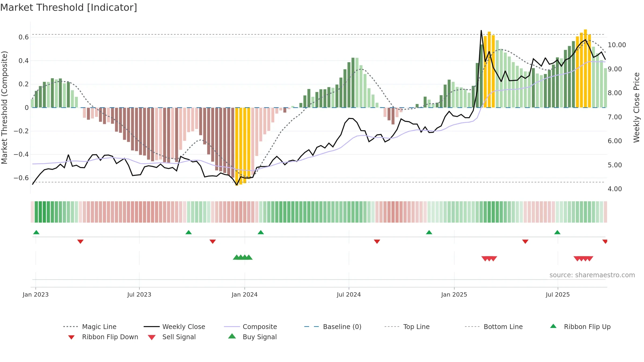
Task: Select the ribbon flip up marker near September 2023
Action: (x=189, y=232)
